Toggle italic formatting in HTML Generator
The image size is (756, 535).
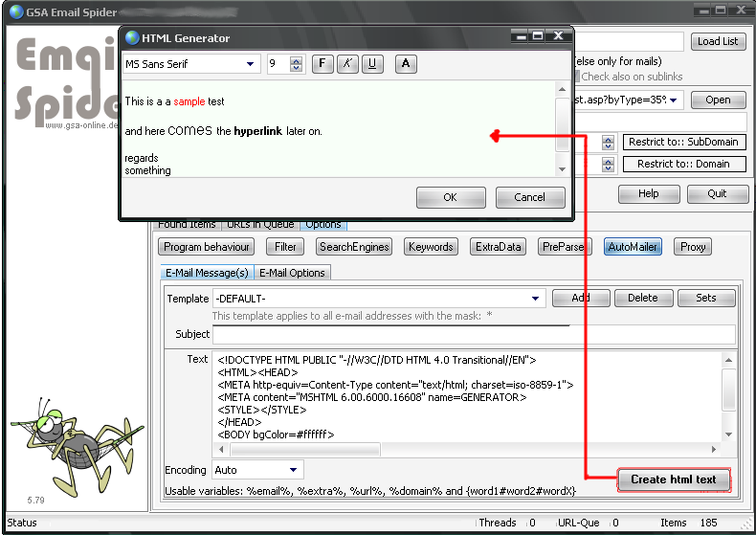(x=347, y=64)
